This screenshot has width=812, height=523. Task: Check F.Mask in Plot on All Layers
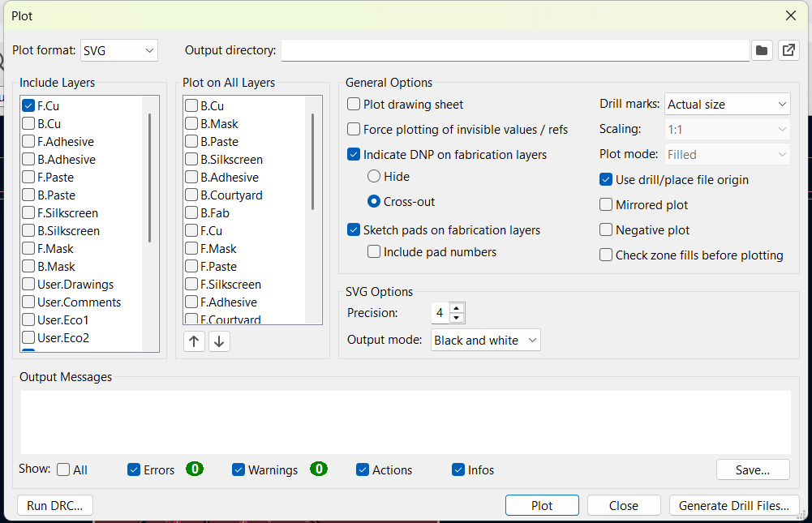[x=191, y=249]
